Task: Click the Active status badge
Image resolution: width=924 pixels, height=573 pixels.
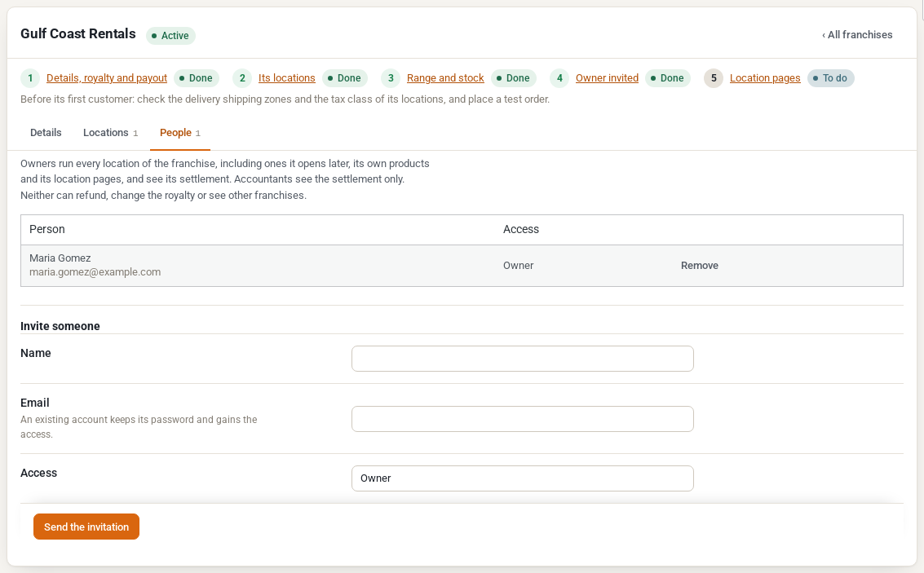Action: 170,35
